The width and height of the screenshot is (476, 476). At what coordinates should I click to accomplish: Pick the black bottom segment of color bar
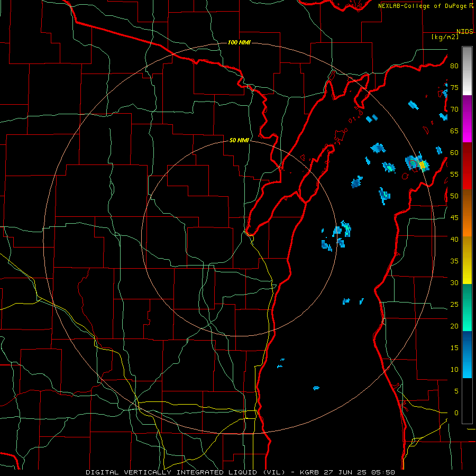[467, 401]
